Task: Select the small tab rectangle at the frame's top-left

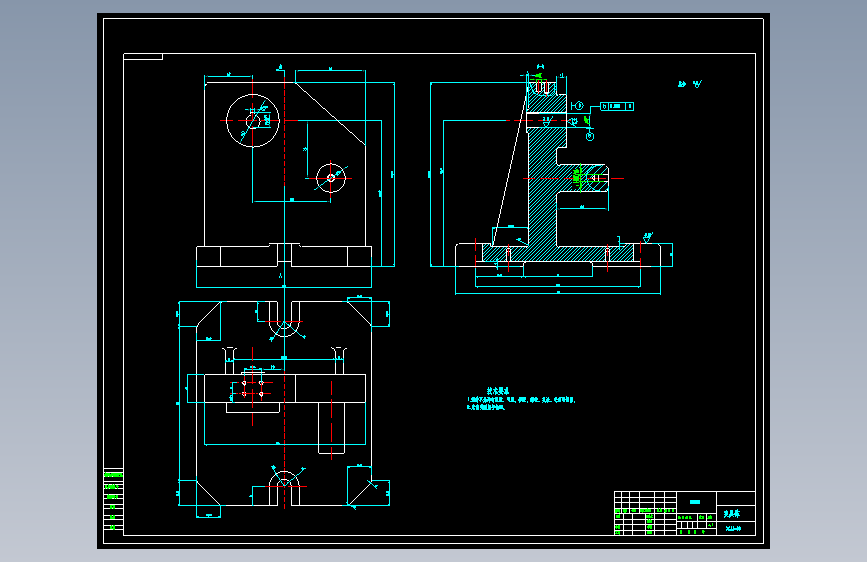Action: [143, 56]
